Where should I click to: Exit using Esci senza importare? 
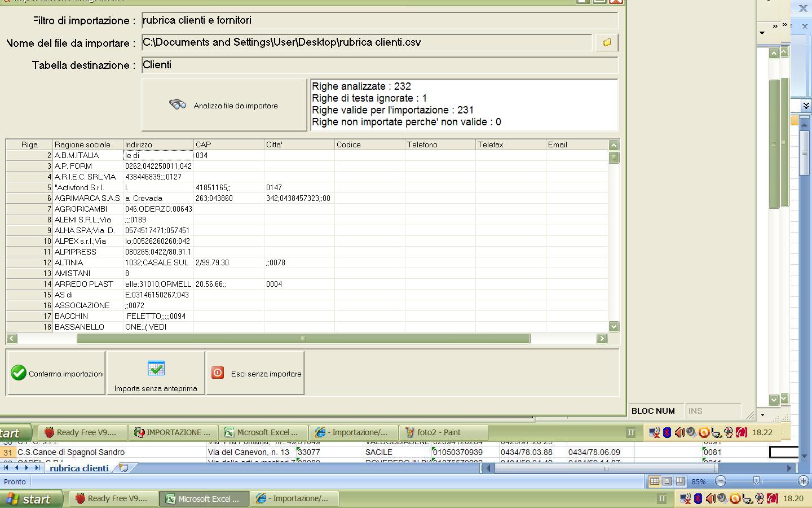(x=255, y=373)
